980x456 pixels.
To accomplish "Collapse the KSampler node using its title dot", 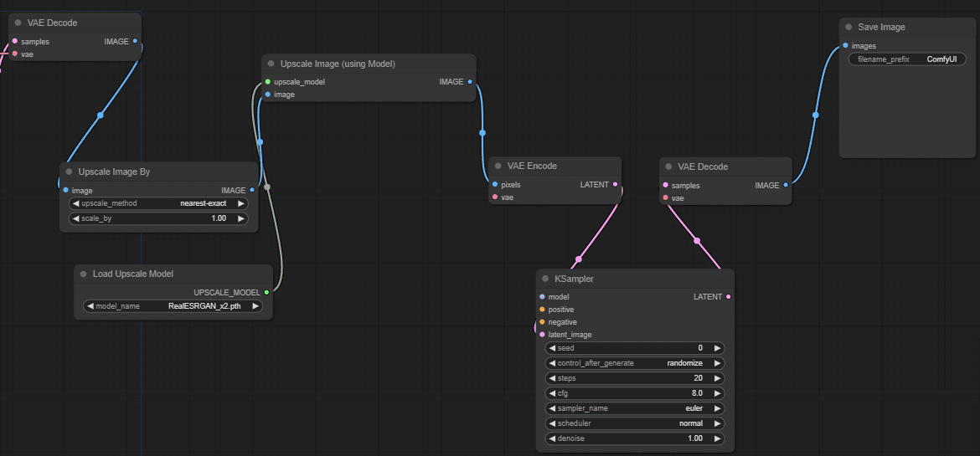I will pos(545,279).
